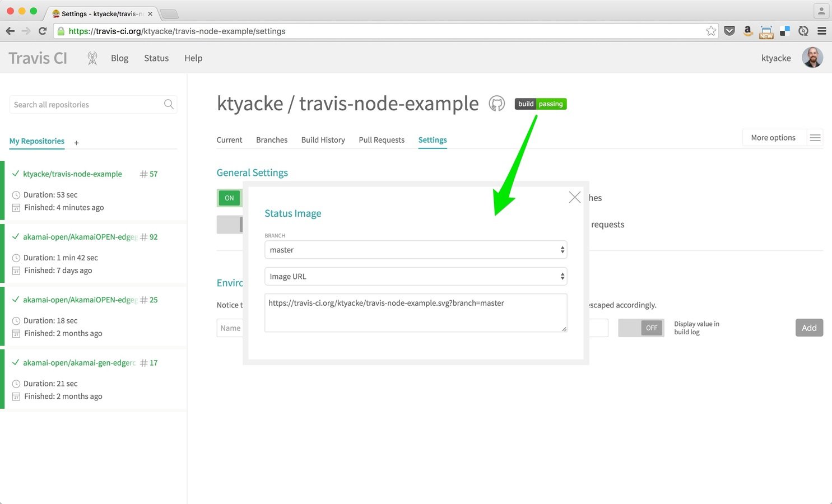The height and width of the screenshot is (504, 832).
Task: Select the My Repositories tab
Action: (x=37, y=141)
